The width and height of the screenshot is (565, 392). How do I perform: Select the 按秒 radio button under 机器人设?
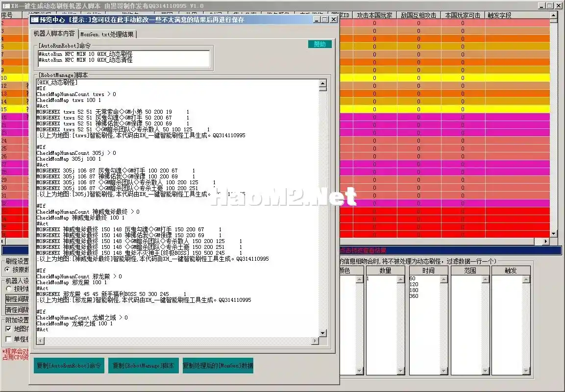9,289
